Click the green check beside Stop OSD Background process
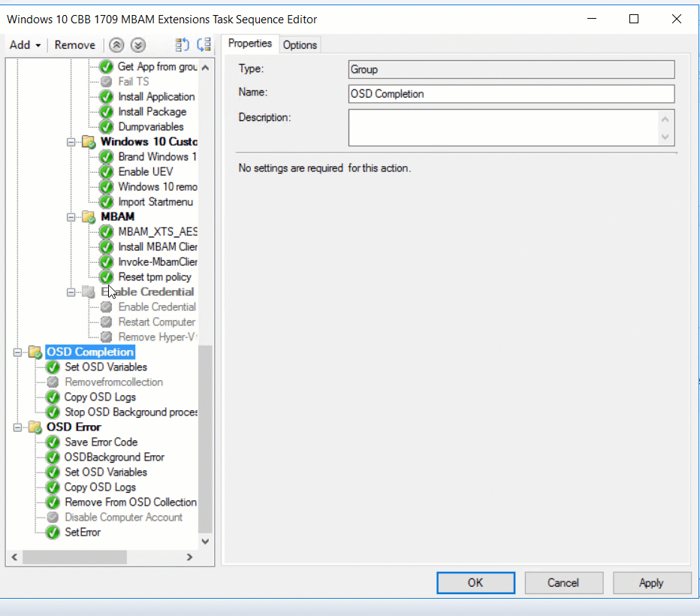 point(52,412)
